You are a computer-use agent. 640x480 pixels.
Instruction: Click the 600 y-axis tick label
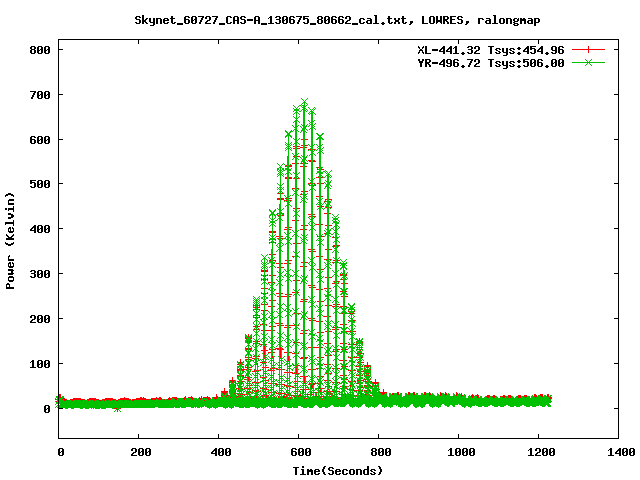tap(40, 140)
